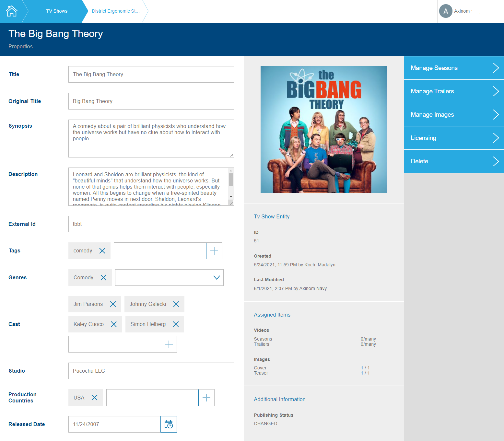Open Licensing section
504x441 pixels.
tap(454, 138)
